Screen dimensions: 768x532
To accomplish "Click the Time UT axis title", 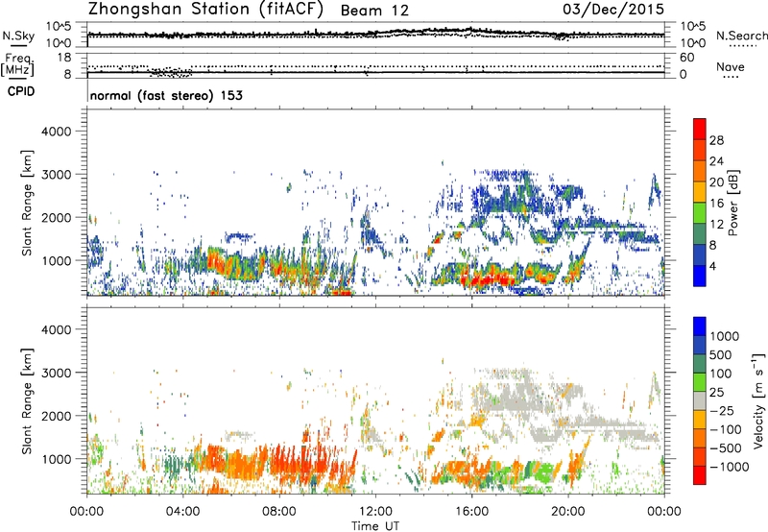I will [x=375, y=526].
